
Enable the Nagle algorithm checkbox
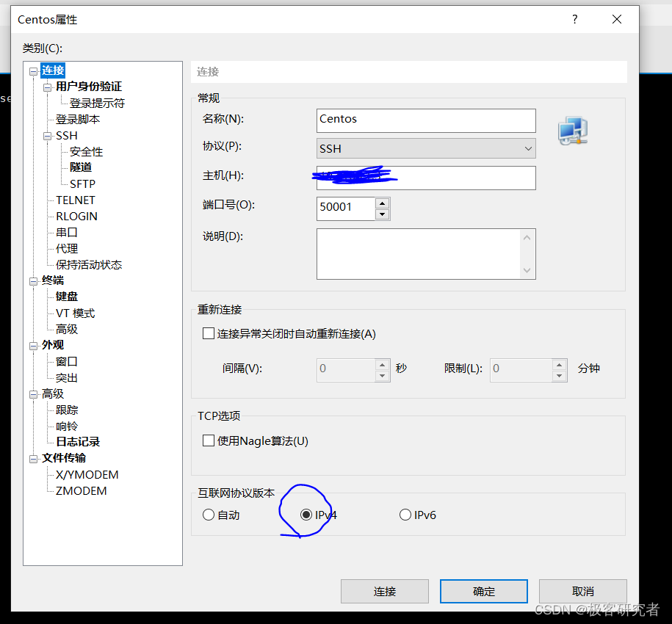point(209,440)
